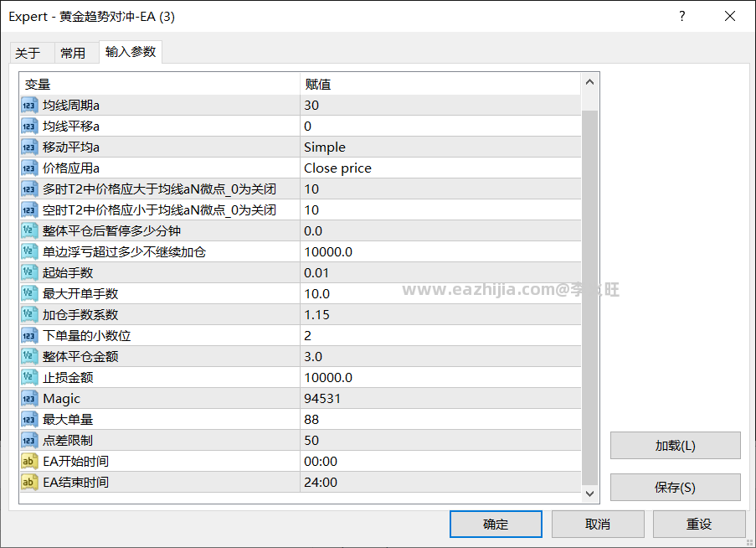Viewport: 756px width, 548px height.
Task: Edit the 均线周期a value 30
Action: [x=440, y=106]
